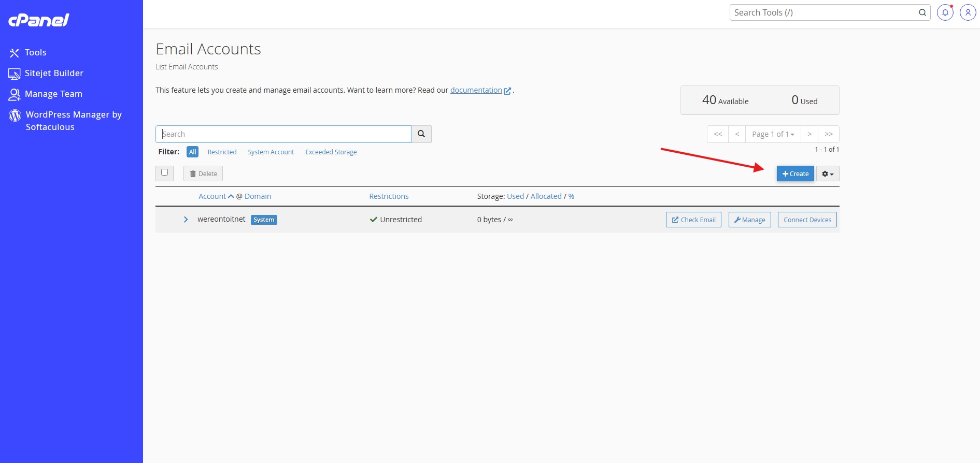Go to next page with > button
This screenshot has width=980, height=463.
coord(809,134)
